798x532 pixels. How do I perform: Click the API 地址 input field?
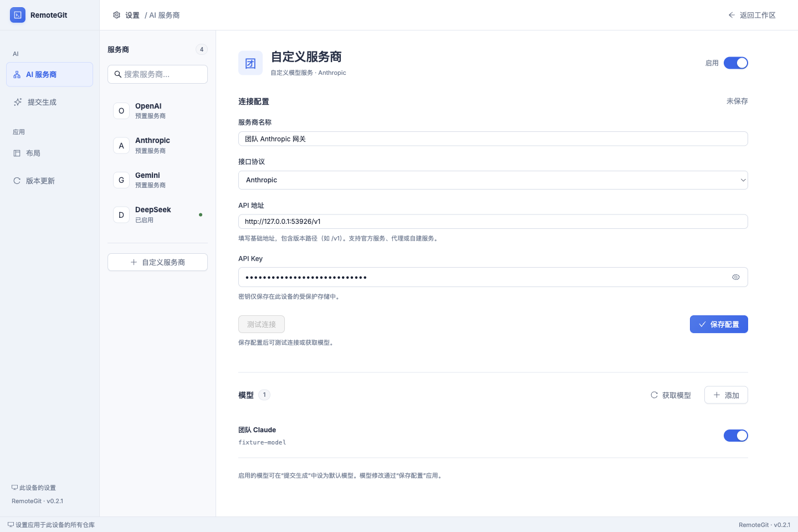[493, 222]
